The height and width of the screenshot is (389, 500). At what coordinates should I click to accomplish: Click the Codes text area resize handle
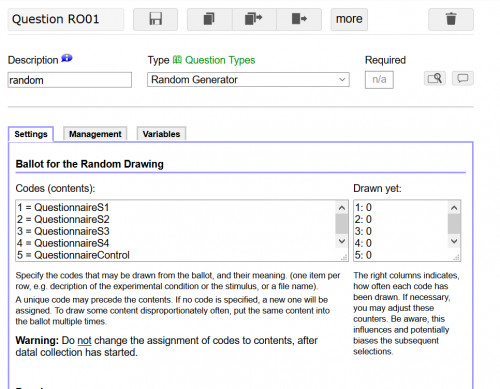344,257
